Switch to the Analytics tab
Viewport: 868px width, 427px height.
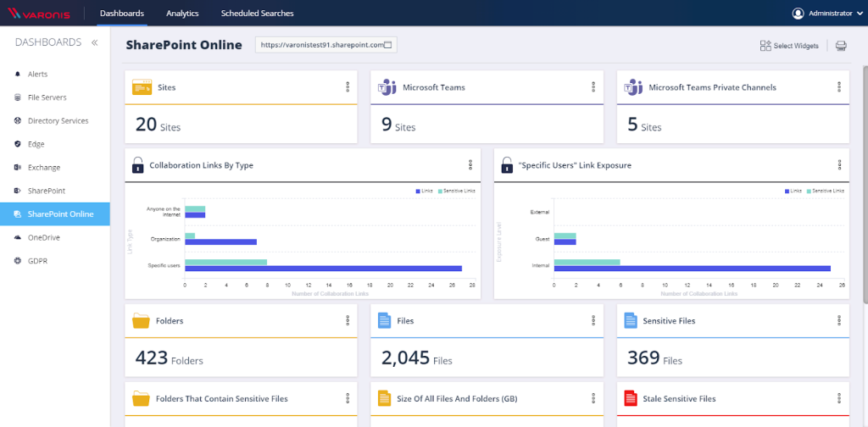coord(182,14)
